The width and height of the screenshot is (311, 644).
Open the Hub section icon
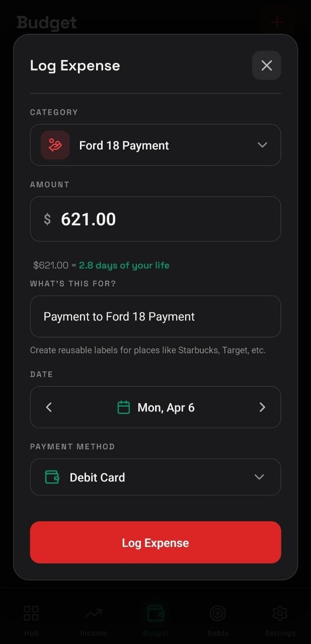tap(30, 613)
